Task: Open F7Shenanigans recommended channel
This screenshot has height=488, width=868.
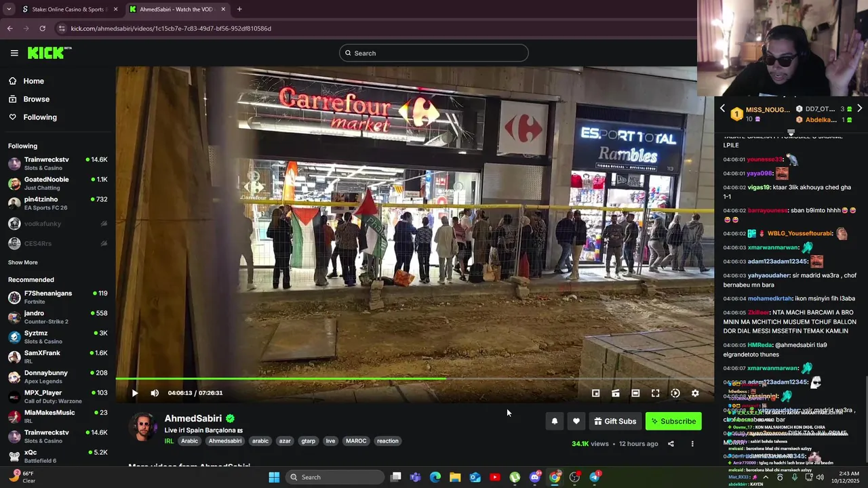Action: pos(58,297)
